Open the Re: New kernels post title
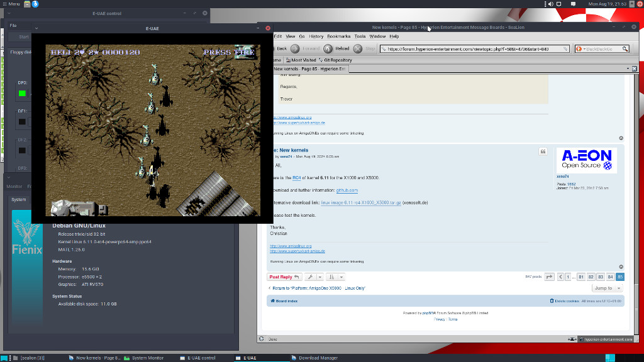This screenshot has width=644, height=362. (291, 150)
